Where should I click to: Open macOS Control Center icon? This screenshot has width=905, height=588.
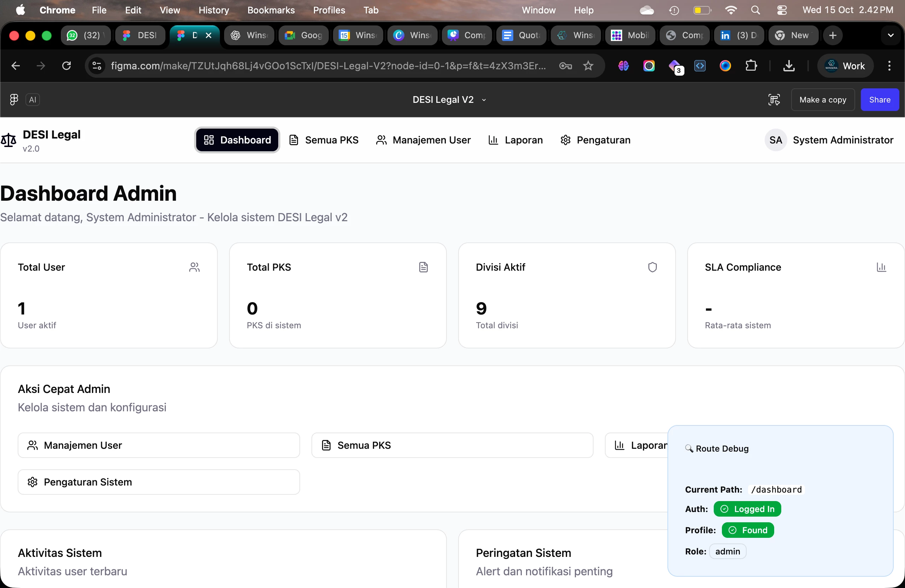(x=781, y=10)
